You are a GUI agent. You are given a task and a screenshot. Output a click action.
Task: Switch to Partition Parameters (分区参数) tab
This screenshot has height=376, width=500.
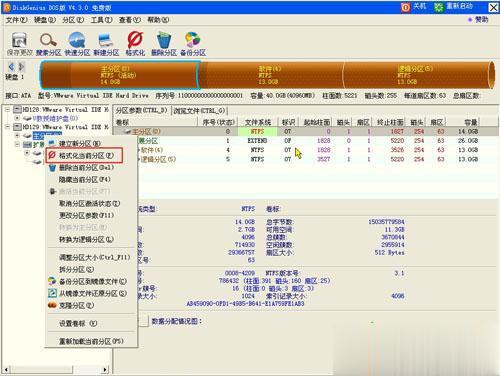141,110
